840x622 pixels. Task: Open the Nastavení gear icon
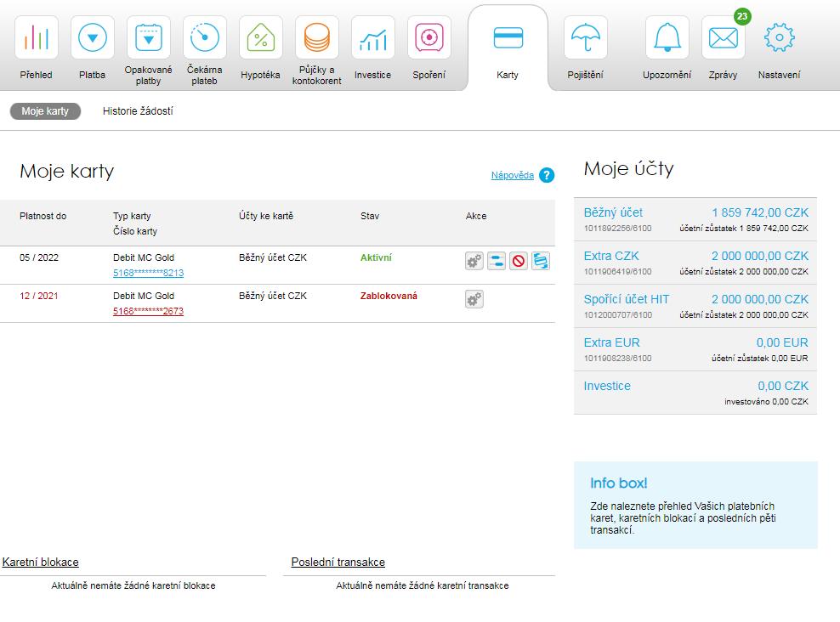coord(779,37)
